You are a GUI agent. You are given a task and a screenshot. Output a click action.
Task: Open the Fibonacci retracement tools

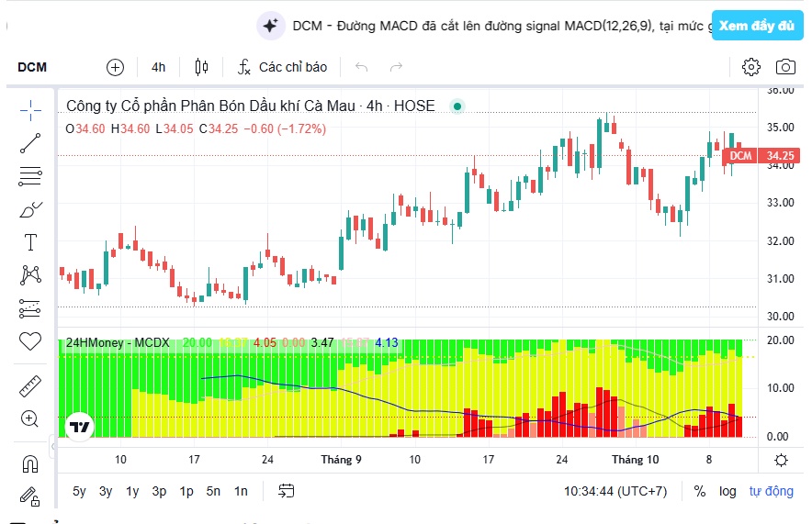pyautogui.click(x=30, y=176)
